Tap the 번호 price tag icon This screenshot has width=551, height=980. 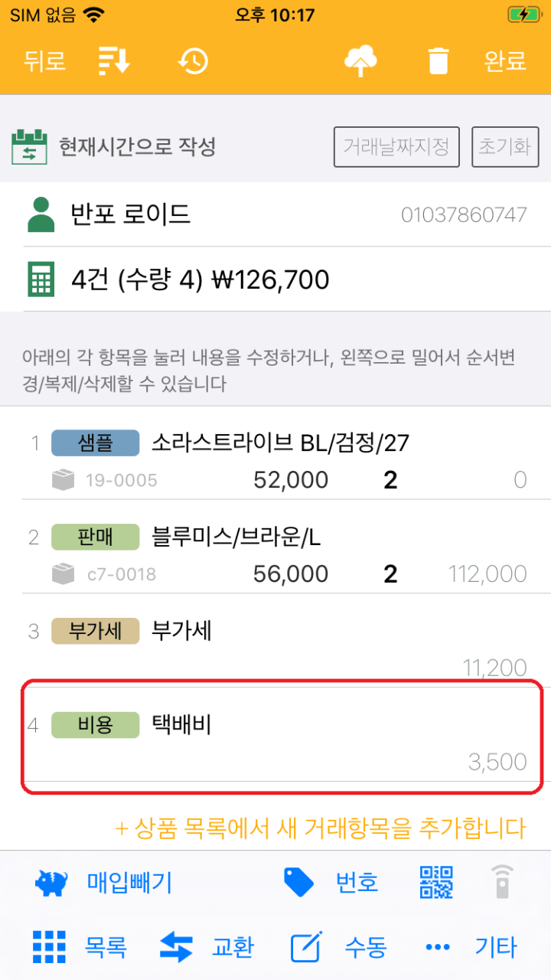(298, 882)
